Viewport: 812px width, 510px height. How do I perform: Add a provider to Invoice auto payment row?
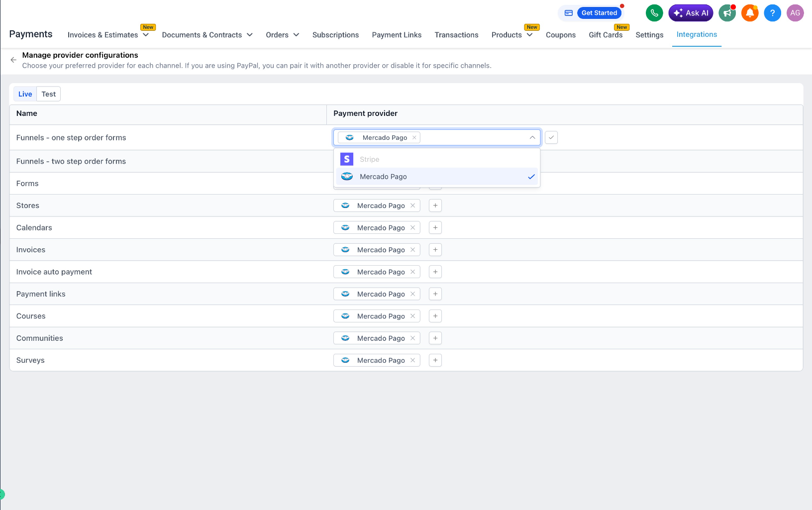[435, 272]
